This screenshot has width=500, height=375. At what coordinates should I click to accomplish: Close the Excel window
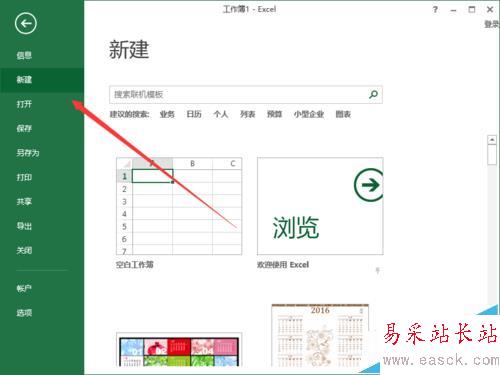click(490, 9)
